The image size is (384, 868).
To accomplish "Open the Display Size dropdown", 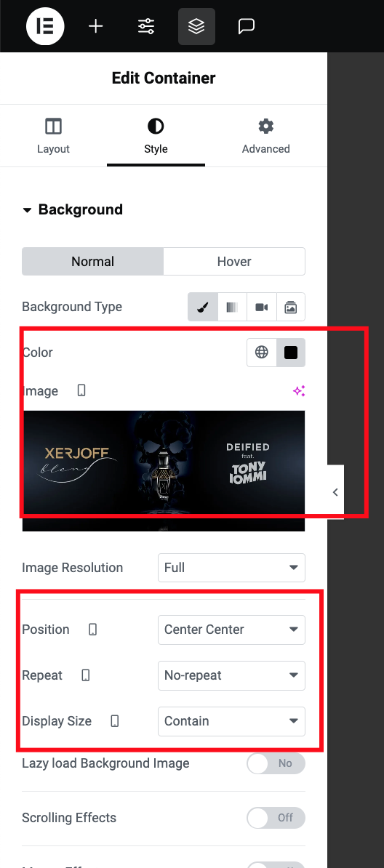I will pyautogui.click(x=231, y=721).
